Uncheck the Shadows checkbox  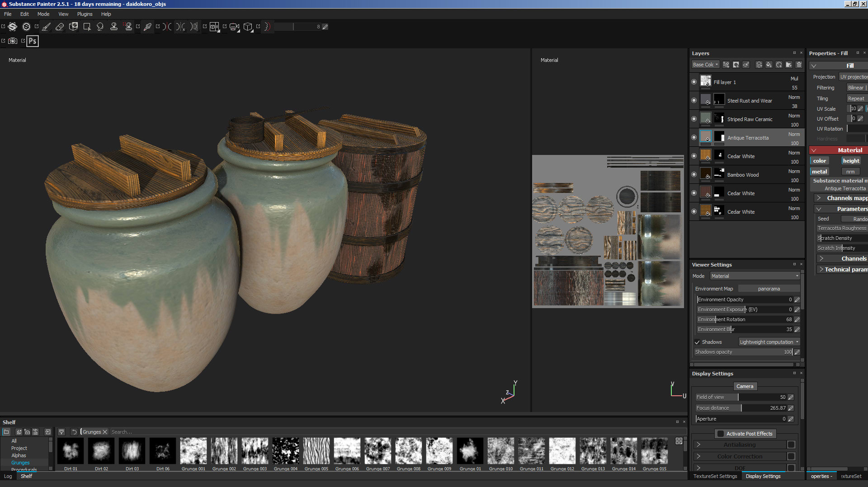pos(697,342)
